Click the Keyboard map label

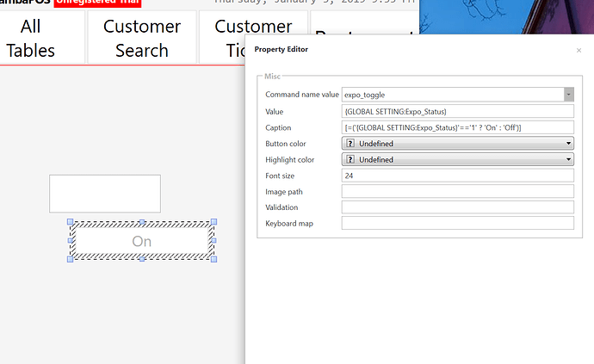tap(289, 224)
